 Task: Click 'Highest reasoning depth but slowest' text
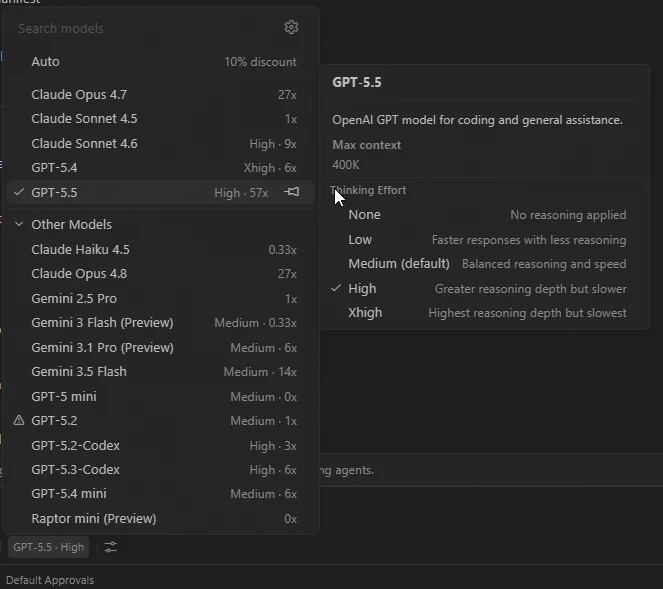(x=527, y=313)
